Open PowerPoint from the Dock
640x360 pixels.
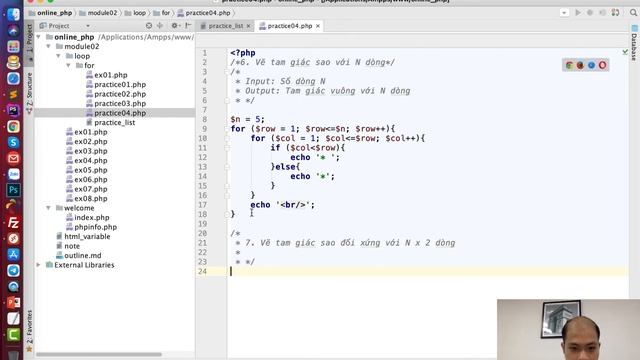click(x=13, y=302)
